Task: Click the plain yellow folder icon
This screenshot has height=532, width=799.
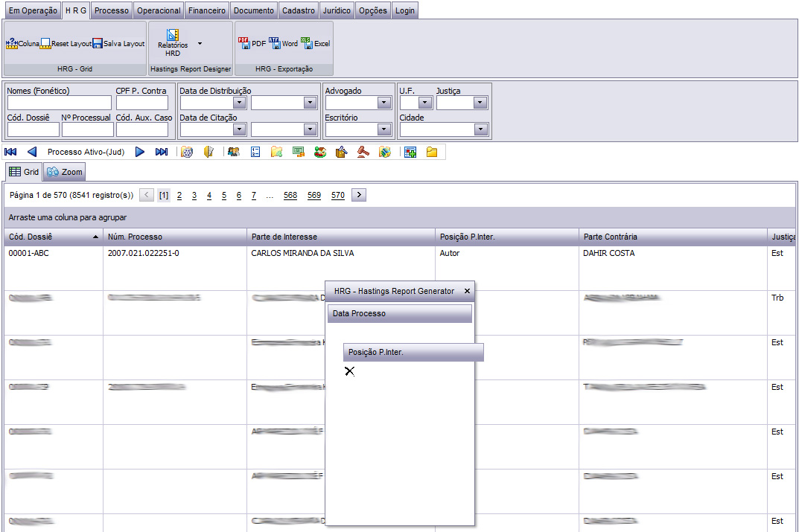Action: (432, 152)
